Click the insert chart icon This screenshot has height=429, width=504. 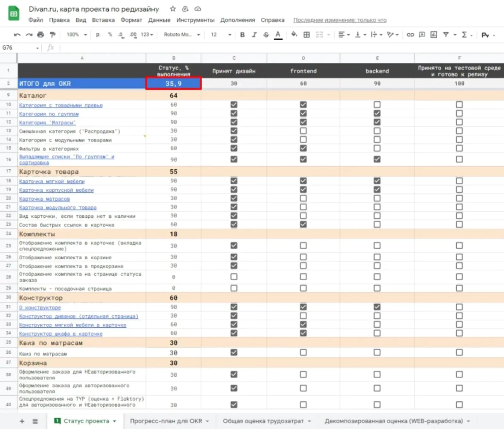(x=434, y=35)
